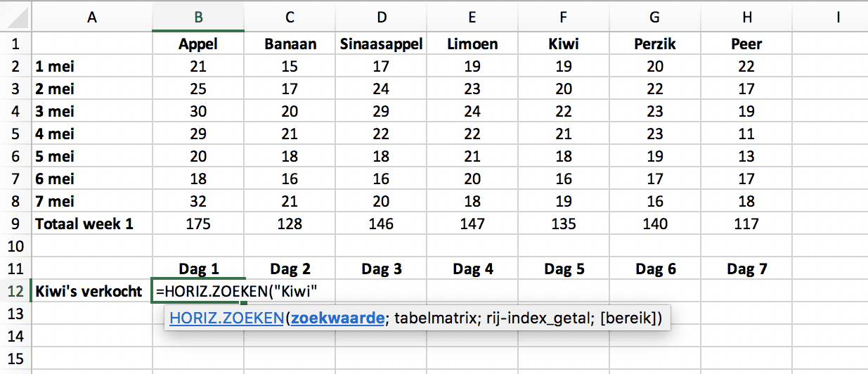The width and height of the screenshot is (868, 374).
Task: Click the Perzik column header cell
Action: coord(655,44)
